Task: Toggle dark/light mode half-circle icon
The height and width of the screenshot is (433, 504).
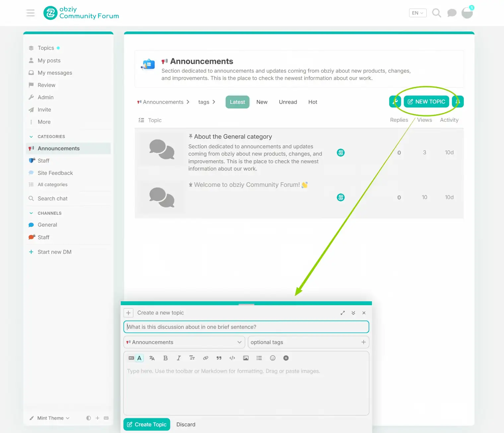Action: pyautogui.click(x=89, y=418)
